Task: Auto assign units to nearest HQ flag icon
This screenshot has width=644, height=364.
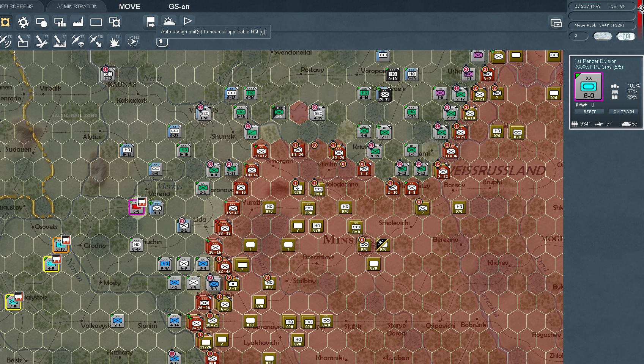Action: click(151, 22)
